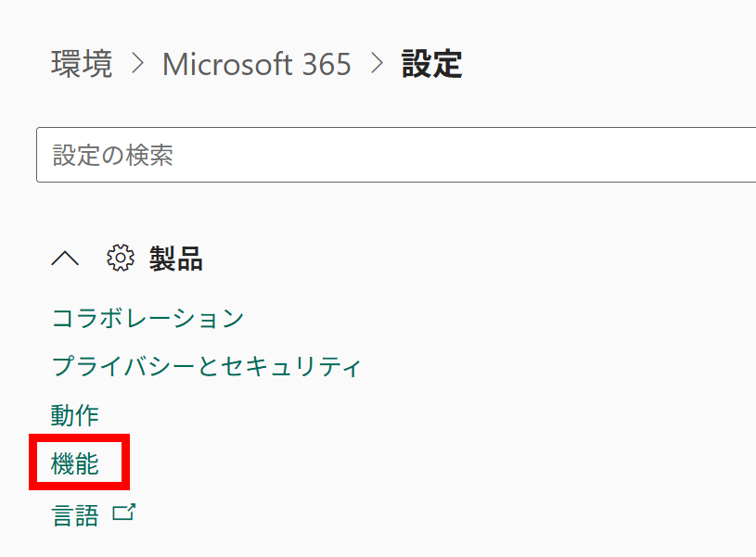Click the external link icon next to 言語

coord(123,513)
